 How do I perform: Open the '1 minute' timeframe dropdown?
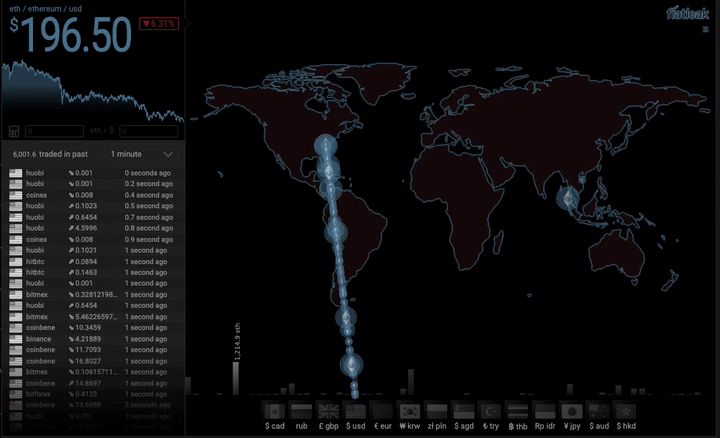142,154
